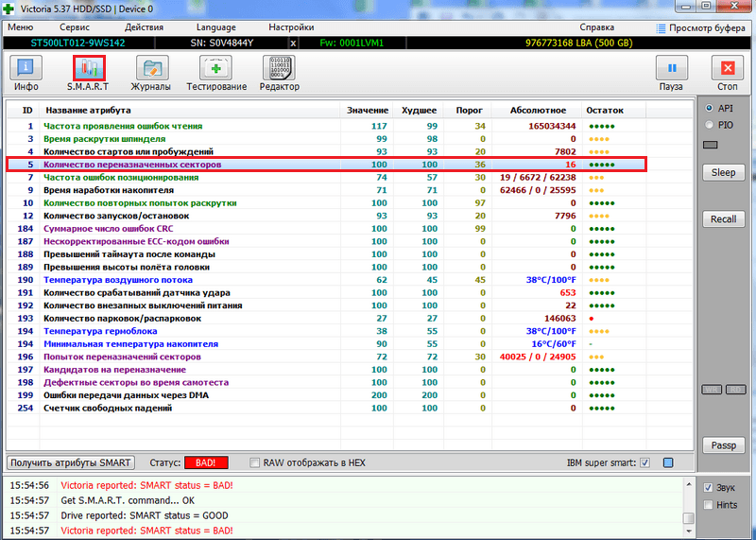Click firmware label Fw: 0001LVM1
This screenshot has height=540, width=756.
point(352,43)
